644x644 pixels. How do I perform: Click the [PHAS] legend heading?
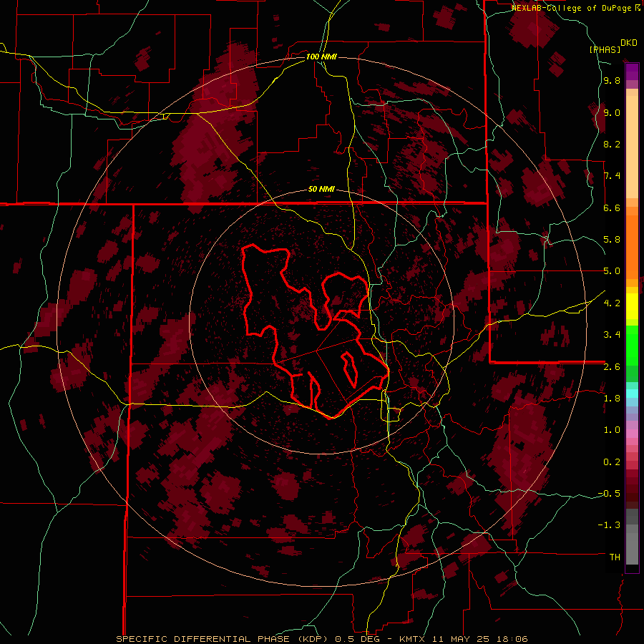pyautogui.click(x=605, y=49)
